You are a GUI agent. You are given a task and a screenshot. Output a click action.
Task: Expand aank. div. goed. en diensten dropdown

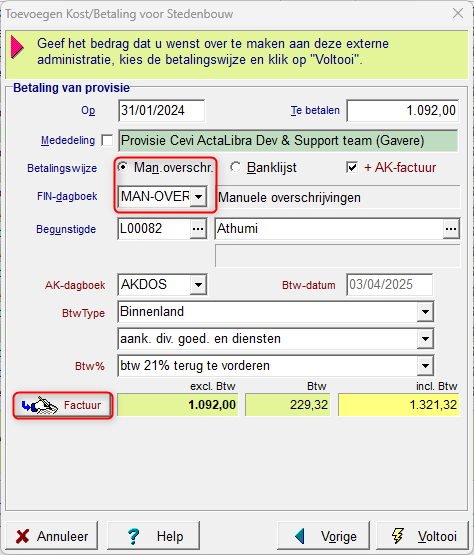(x=425, y=339)
